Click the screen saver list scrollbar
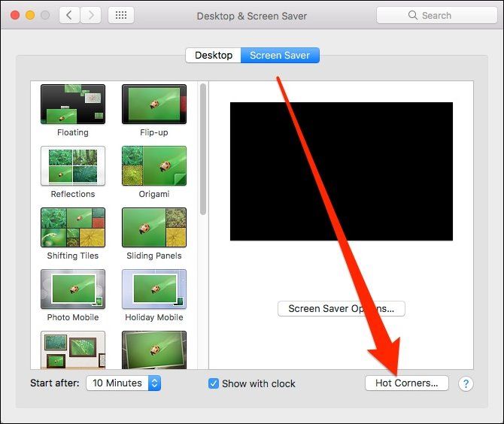This screenshot has height=424, width=504. [x=203, y=149]
